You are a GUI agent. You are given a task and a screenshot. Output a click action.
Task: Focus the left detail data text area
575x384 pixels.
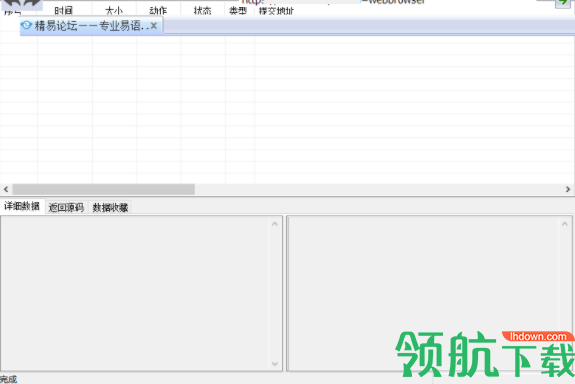(136, 293)
